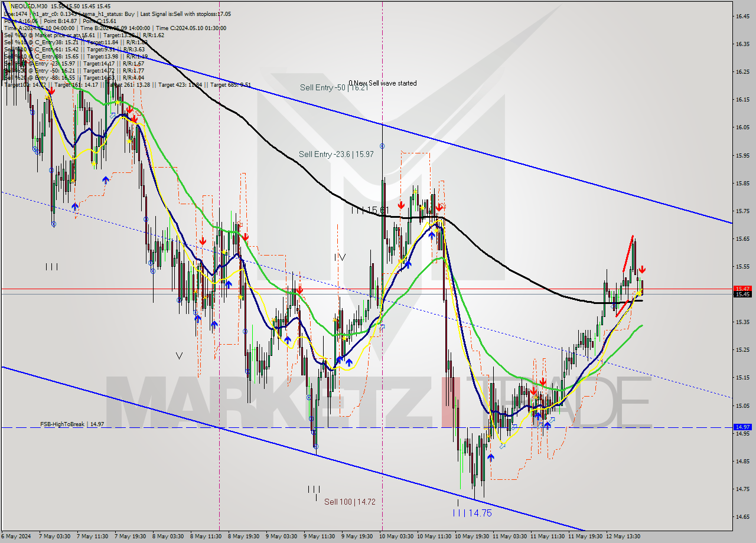
Task: Click the blue 'I I I 14.75' wave label
Action: (x=472, y=513)
